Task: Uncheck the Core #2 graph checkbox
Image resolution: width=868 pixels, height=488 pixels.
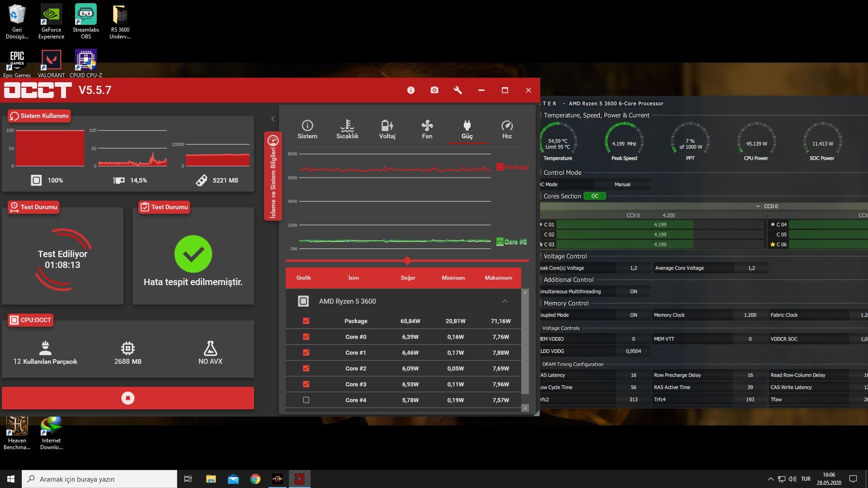Action: click(306, 368)
